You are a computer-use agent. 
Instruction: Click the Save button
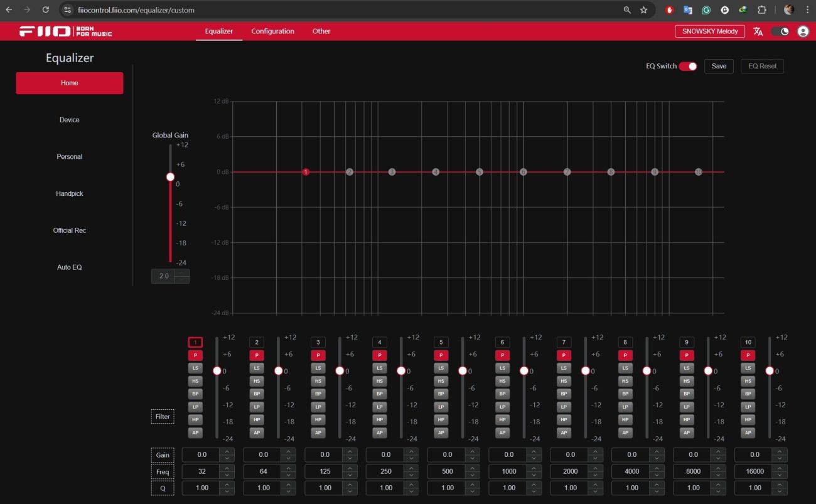[x=719, y=67]
